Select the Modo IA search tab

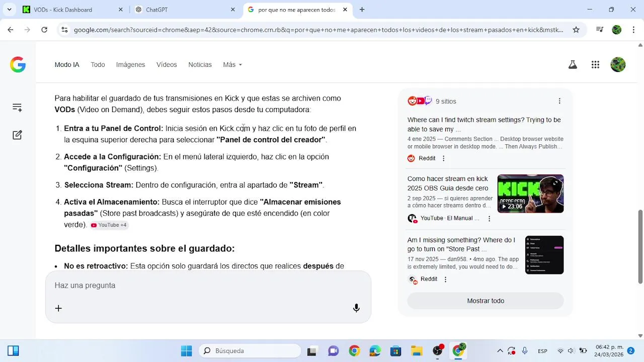tap(67, 64)
